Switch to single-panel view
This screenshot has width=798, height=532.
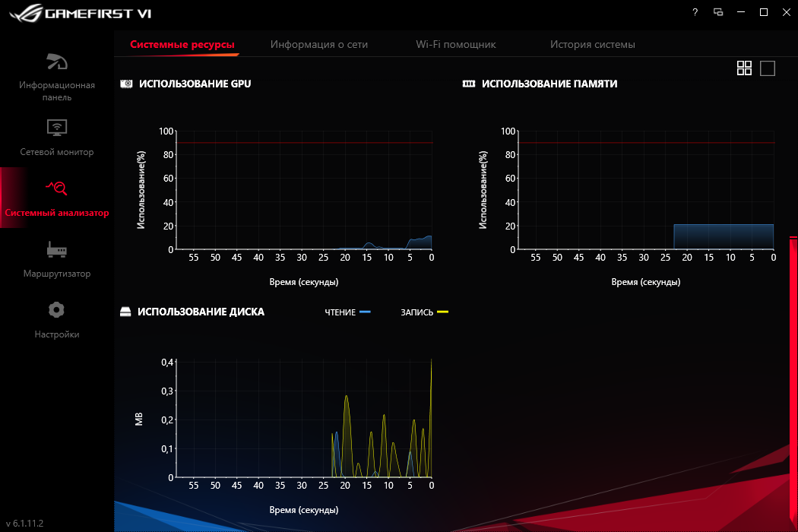coord(768,68)
